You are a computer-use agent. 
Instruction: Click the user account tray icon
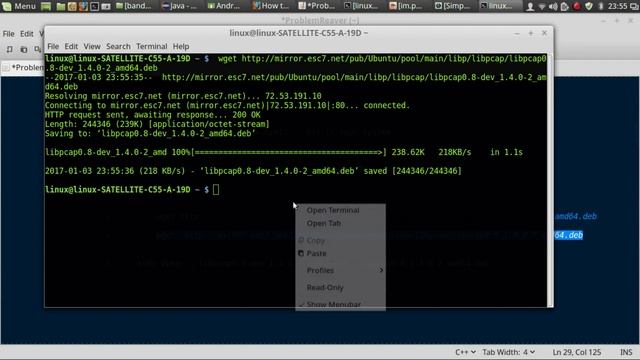(530, 6)
